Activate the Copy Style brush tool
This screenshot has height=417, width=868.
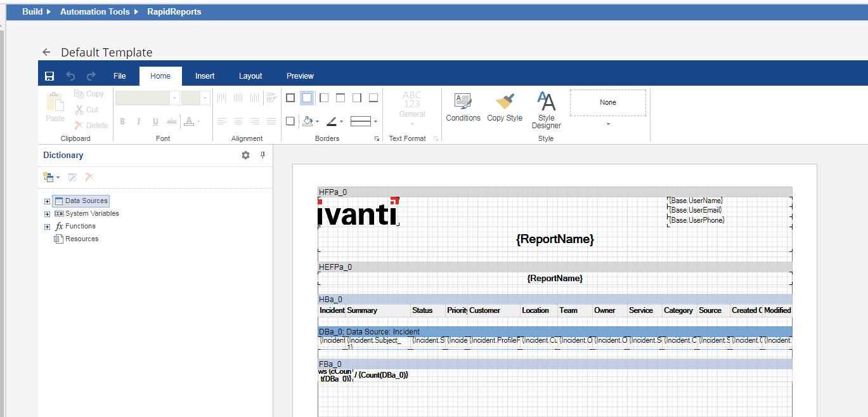point(505,107)
